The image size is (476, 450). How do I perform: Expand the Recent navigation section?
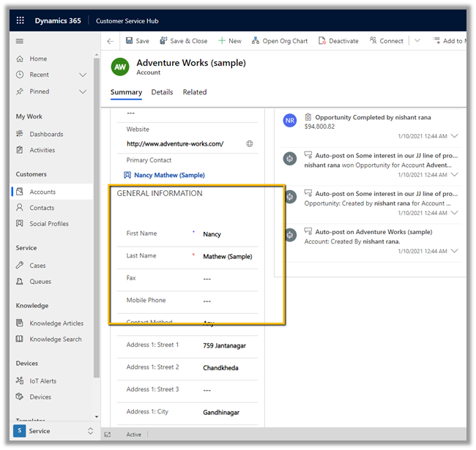tap(82, 75)
